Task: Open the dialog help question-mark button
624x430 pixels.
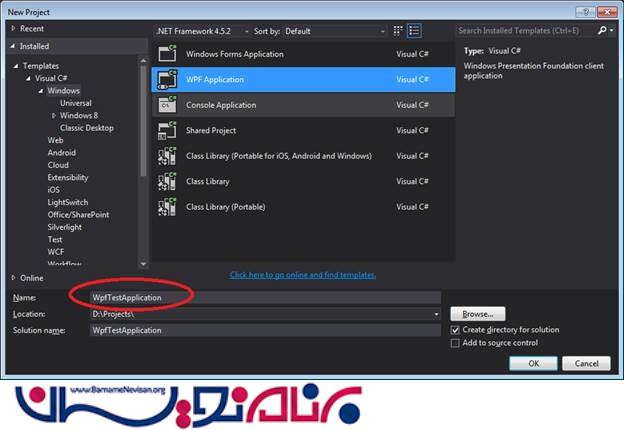Action: [585, 12]
